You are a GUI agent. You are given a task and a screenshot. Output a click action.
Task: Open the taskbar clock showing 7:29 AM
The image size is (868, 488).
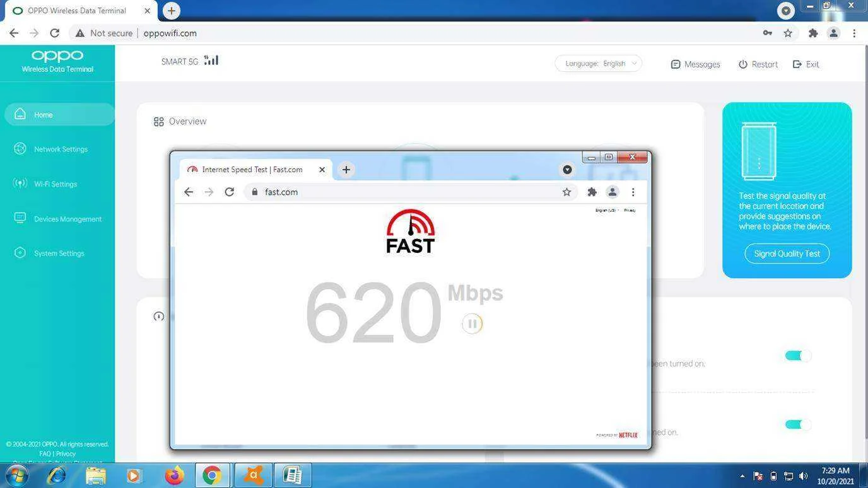[x=836, y=475]
